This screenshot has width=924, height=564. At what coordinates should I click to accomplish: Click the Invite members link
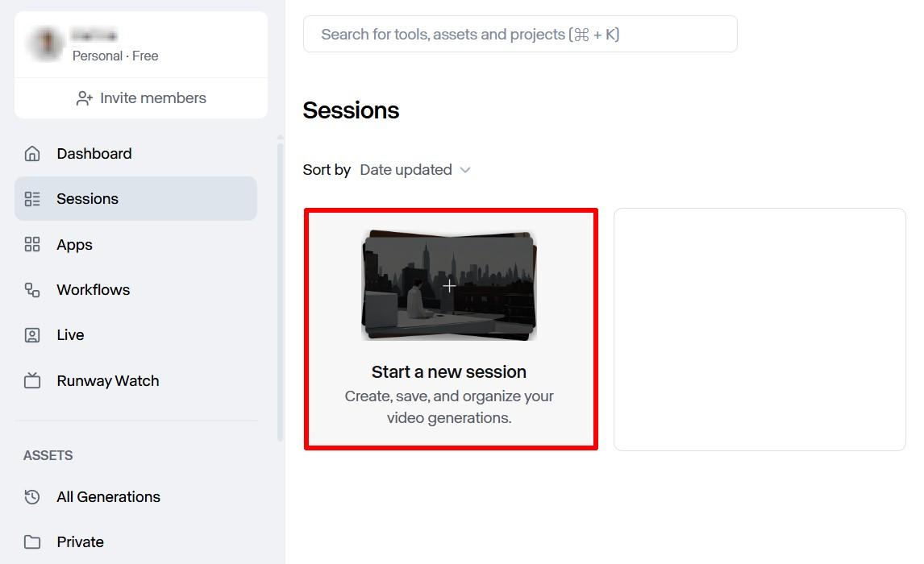152,97
